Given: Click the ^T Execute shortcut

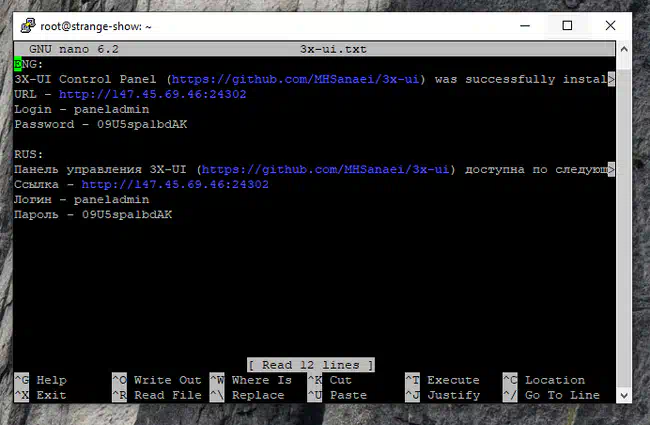Looking at the screenshot, I should coord(442,380).
